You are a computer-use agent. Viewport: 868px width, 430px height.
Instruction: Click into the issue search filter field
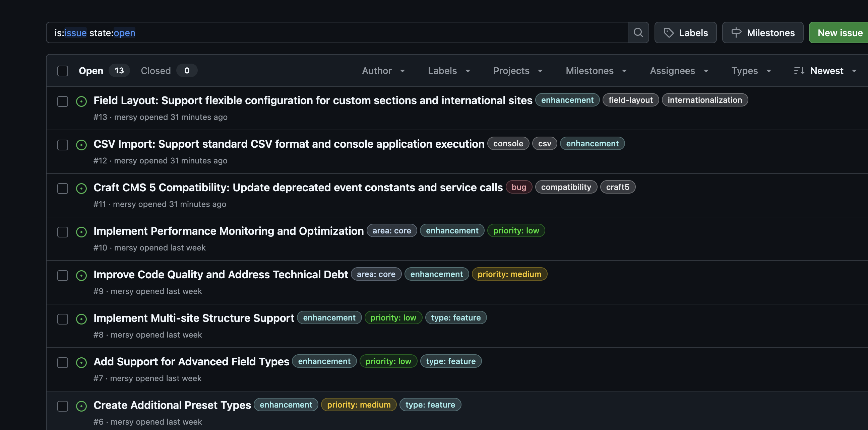(337, 33)
